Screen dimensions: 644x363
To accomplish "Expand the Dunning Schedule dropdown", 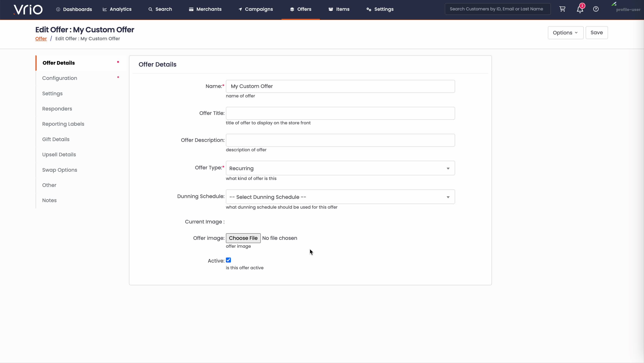I will click(x=340, y=197).
